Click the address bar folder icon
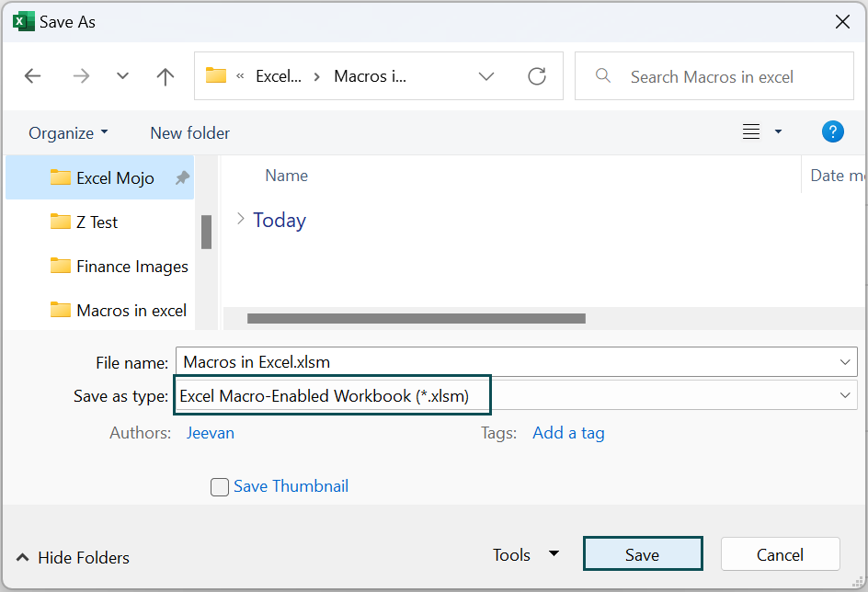 coord(216,75)
